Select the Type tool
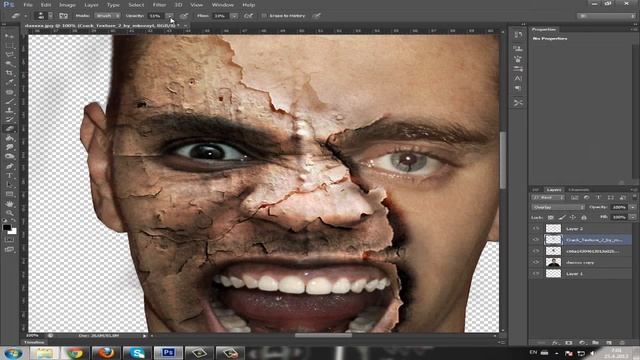 click(x=9, y=176)
